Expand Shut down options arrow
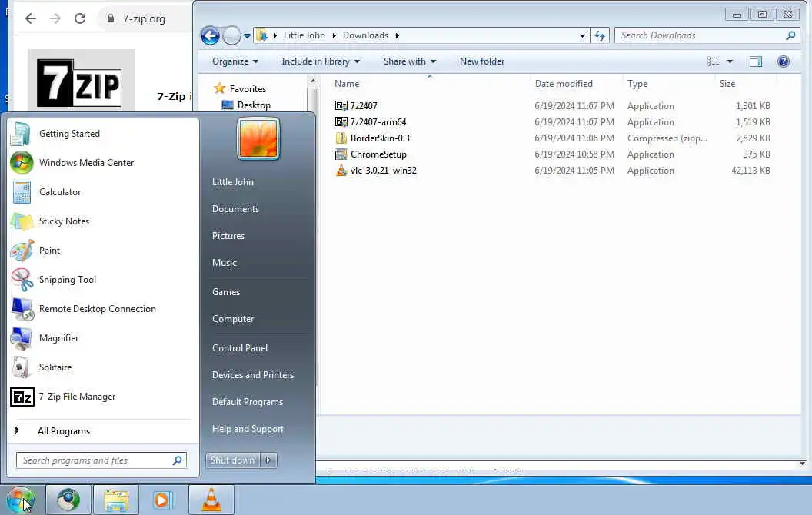812x515 pixels. pyautogui.click(x=268, y=460)
